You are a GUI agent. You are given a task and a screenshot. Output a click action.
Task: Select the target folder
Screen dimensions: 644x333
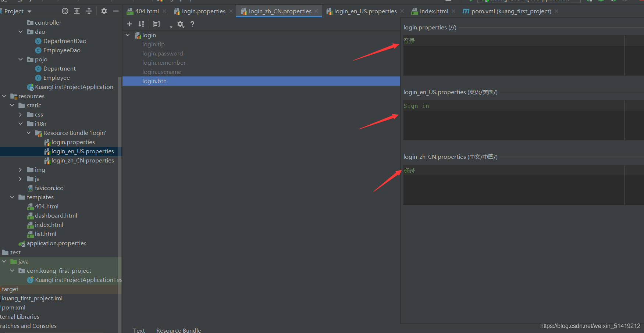click(x=10, y=289)
